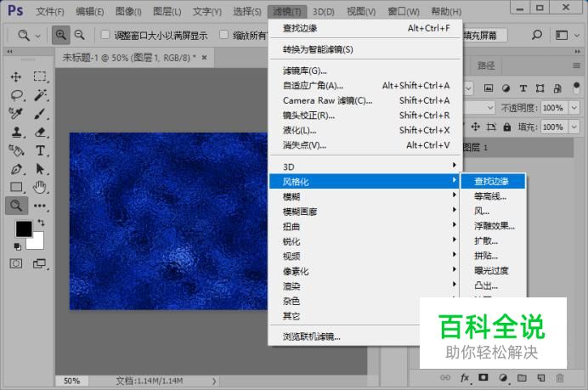The width and height of the screenshot is (588, 390).
Task: Filter layers by pixel layers icon
Action: 489,88
